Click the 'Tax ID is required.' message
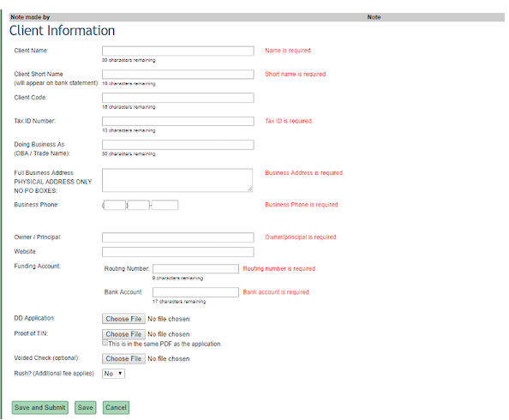Viewport: 509px width, 420px height. click(x=289, y=121)
